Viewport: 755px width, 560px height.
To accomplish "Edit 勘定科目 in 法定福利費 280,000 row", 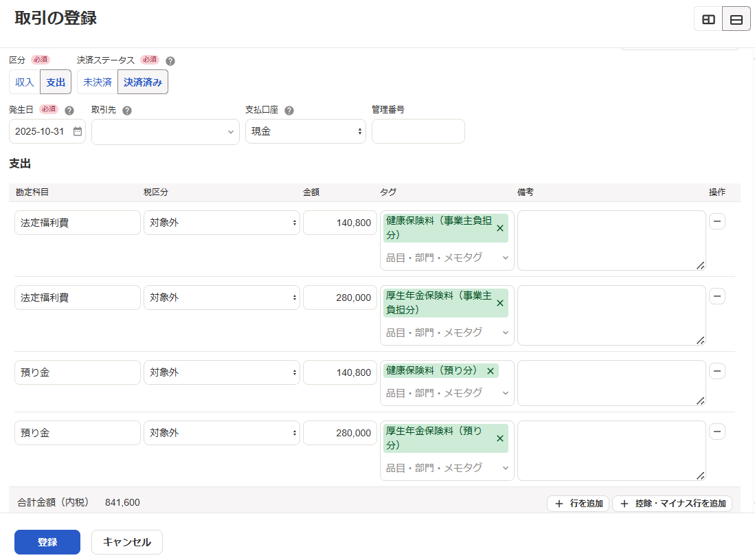I will point(78,298).
